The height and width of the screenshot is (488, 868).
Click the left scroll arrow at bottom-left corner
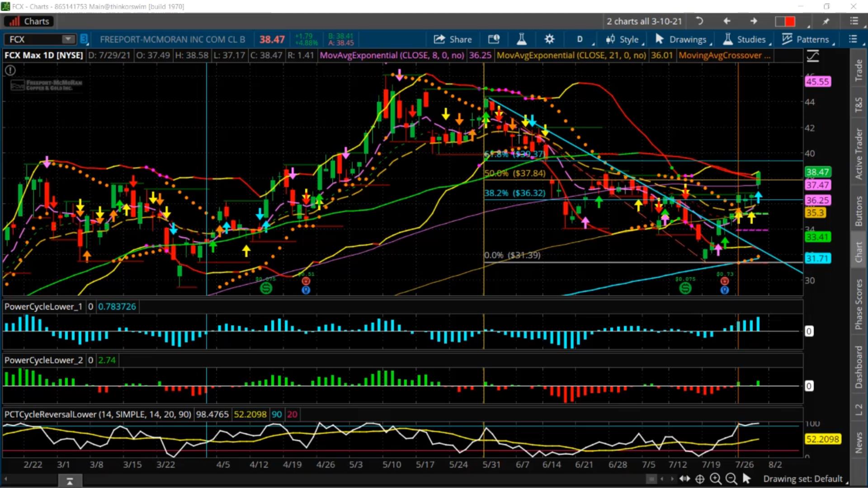point(6,479)
